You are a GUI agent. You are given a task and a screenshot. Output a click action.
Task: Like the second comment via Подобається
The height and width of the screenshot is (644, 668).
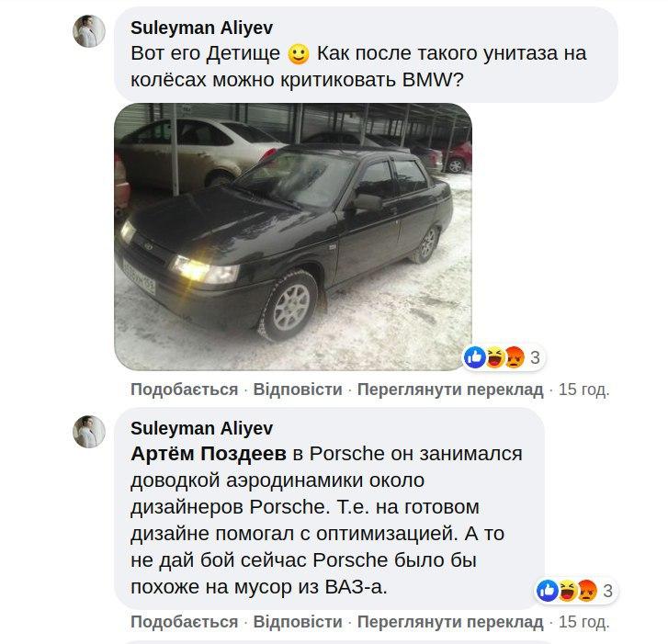click(x=184, y=621)
